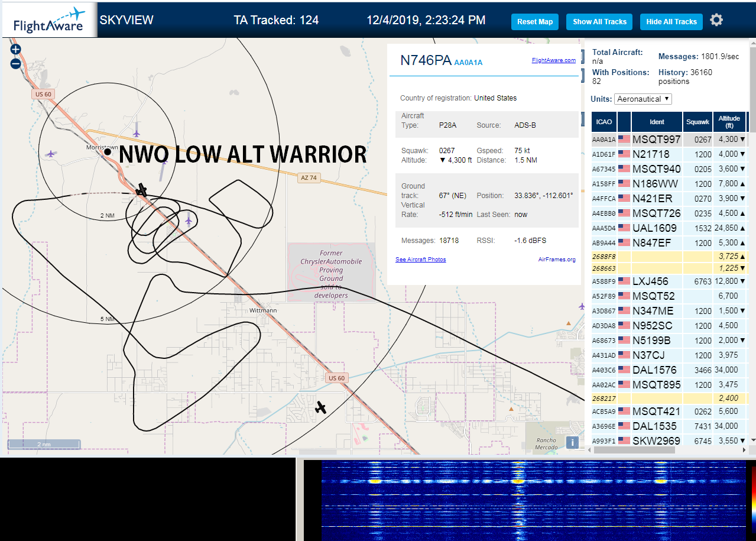Screen dimensions: 756x541
Task: Select the UAL1609 aircraft row
Action: pos(669,228)
